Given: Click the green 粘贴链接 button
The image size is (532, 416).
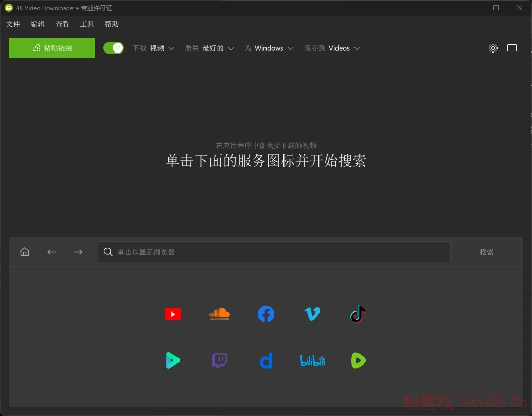Looking at the screenshot, I should click(x=52, y=48).
